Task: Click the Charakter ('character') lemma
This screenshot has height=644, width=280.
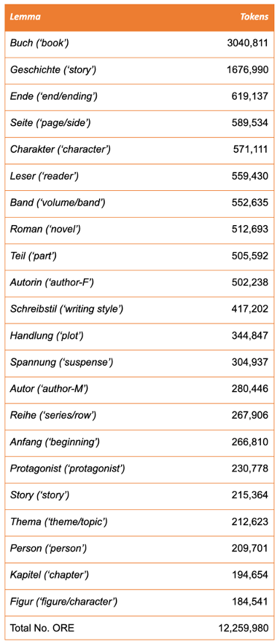Action: (60, 149)
